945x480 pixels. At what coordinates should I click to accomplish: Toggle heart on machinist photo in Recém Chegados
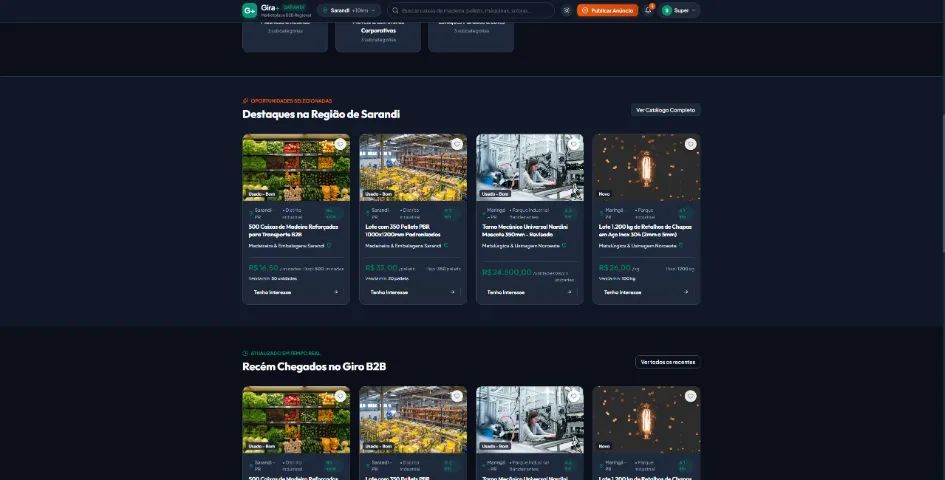[574, 396]
